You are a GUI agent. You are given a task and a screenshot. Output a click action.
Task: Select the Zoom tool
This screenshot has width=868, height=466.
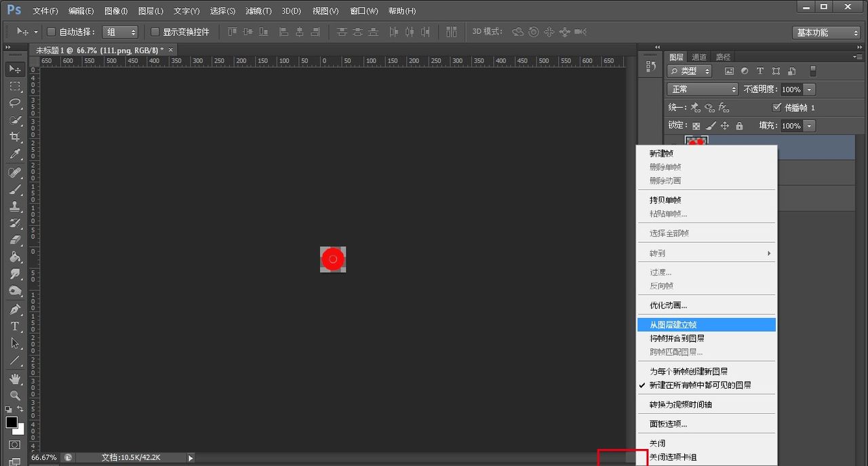point(15,395)
